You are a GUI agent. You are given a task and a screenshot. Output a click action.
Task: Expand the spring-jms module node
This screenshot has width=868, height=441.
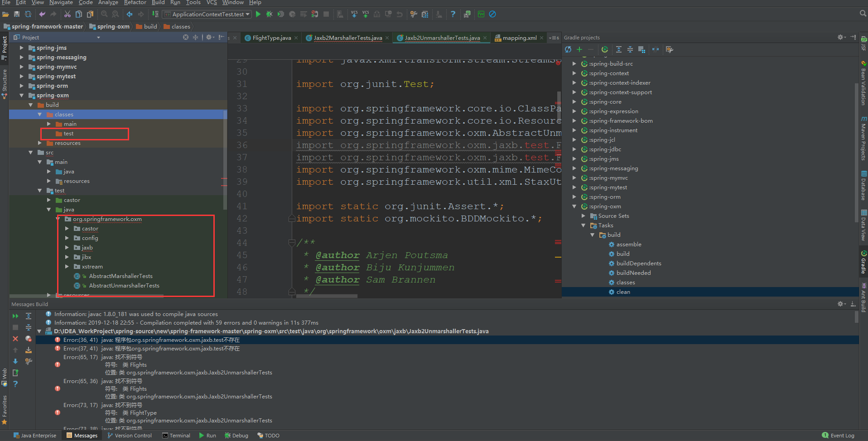pyautogui.click(x=21, y=48)
